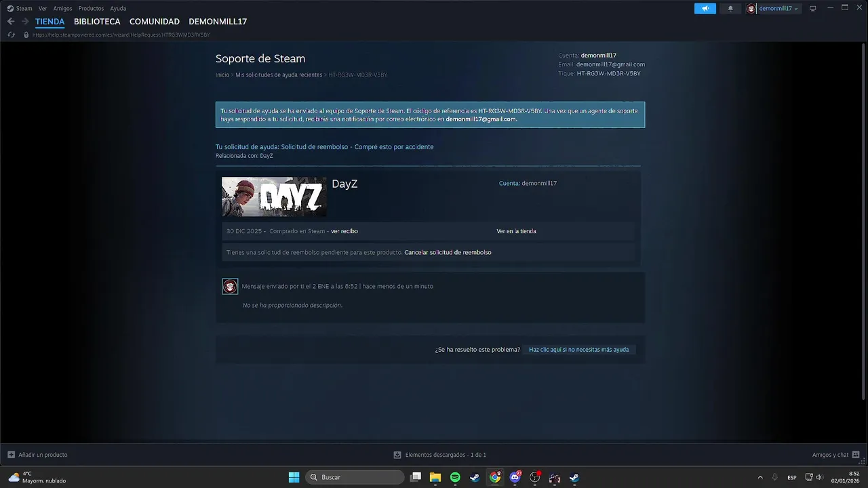
Task: Open File Explorer from taskbar
Action: [x=435, y=477]
